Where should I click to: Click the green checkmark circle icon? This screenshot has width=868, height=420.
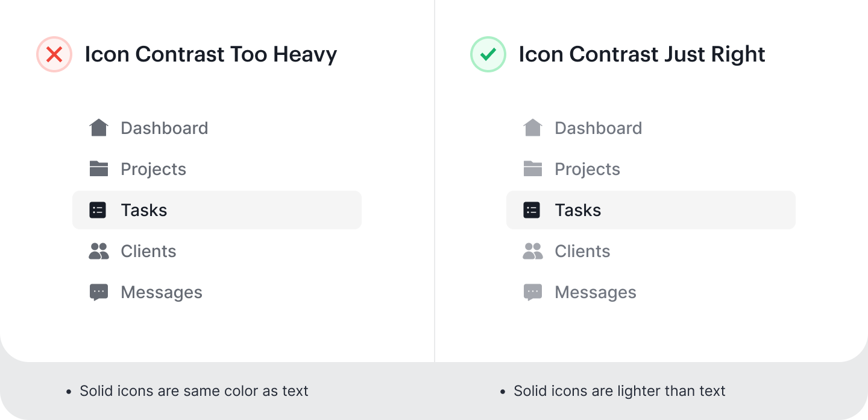(x=488, y=54)
